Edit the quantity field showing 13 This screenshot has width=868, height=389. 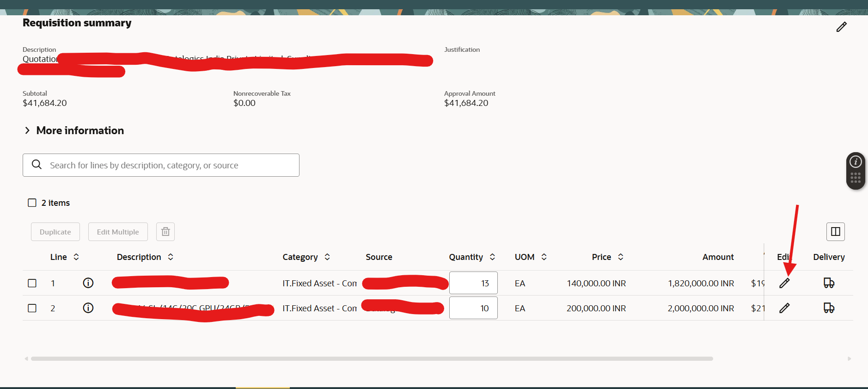coord(473,283)
